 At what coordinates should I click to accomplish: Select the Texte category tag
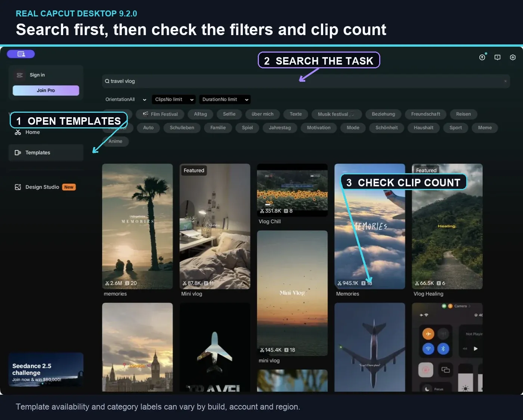pyautogui.click(x=295, y=114)
